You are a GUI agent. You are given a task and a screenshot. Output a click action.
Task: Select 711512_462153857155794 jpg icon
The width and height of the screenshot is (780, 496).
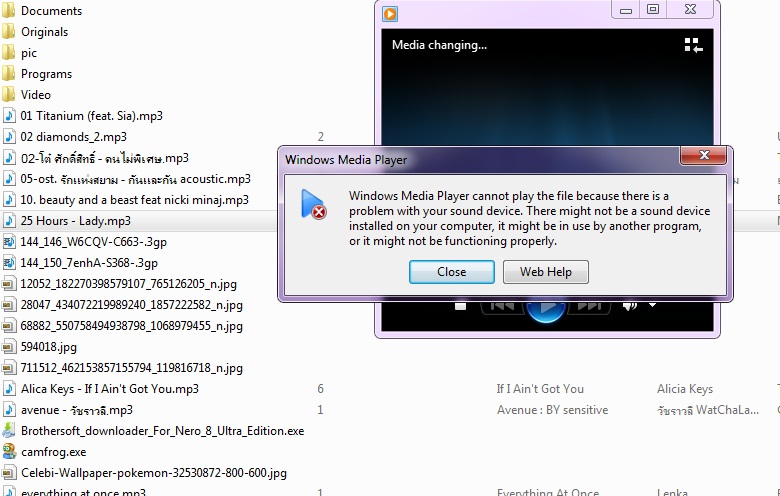pos(8,368)
